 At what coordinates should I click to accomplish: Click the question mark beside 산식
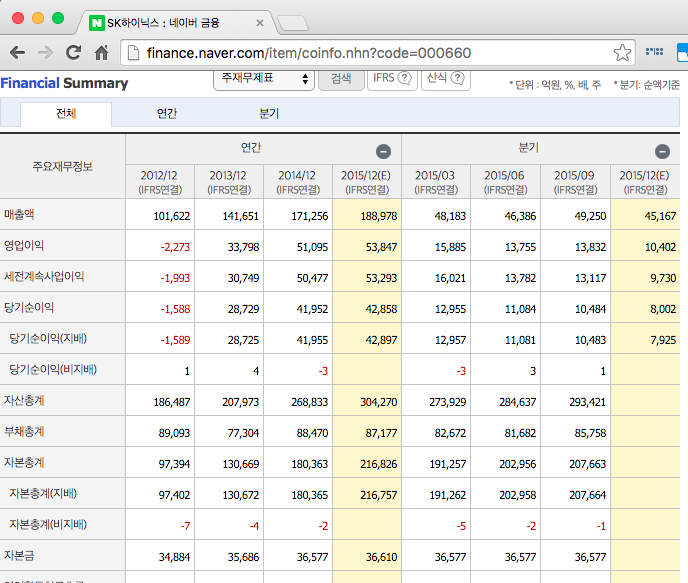point(457,78)
